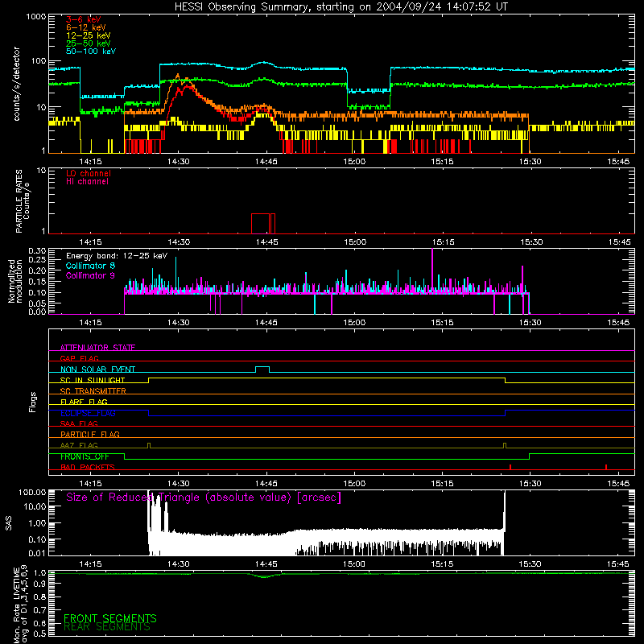Click the first AAZ_FLAG pulse
Viewport: 644px width, 644px height.
pyautogui.click(x=149, y=446)
